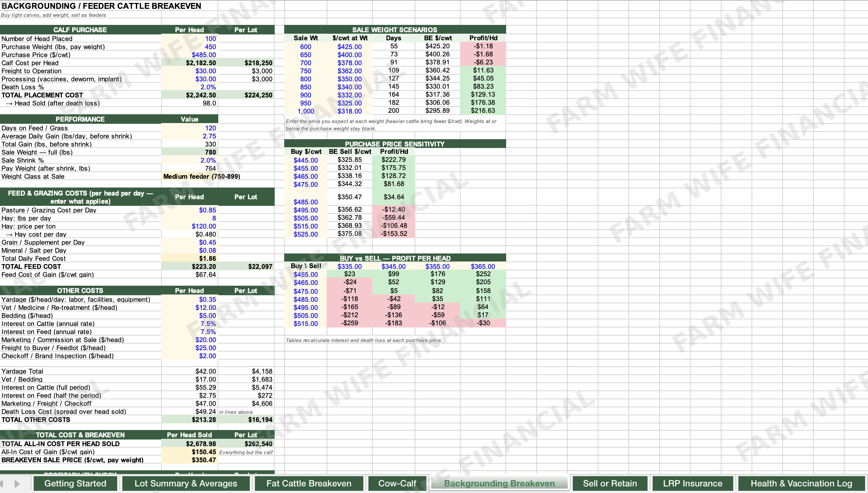Image resolution: width=868 pixels, height=493 pixels.
Task: Select Death Loss % cell under Calf Purchase
Action: (190, 87)
